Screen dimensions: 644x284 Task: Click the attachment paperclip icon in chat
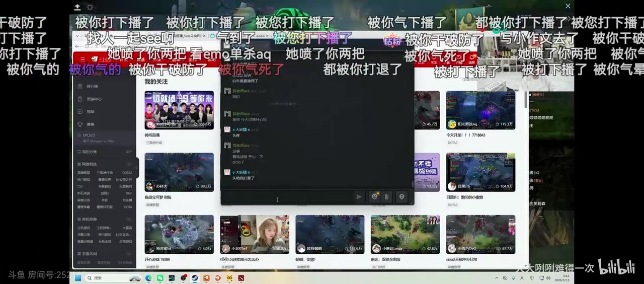click(387, 197)
